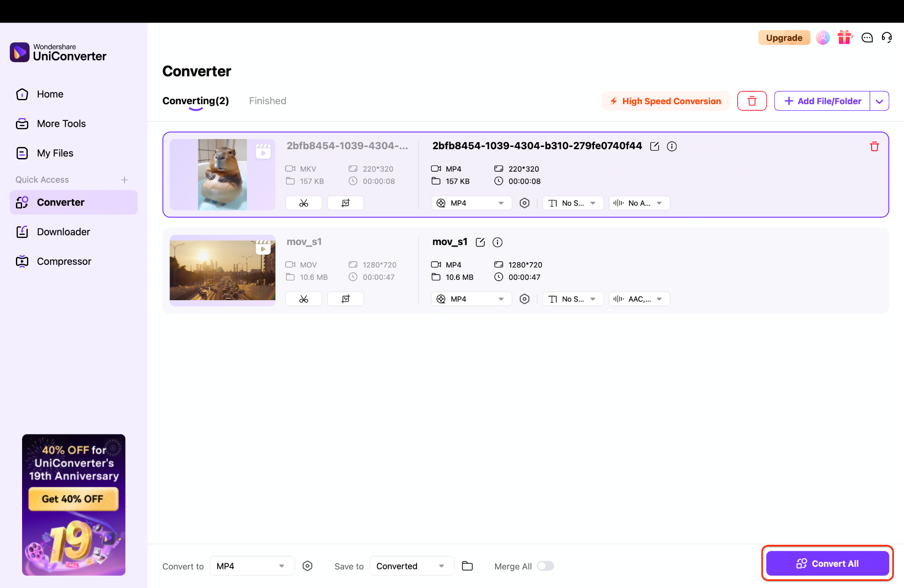This screenshot has width=904, height=588.
Task: Show info for 2bfb8454 output file
Action: [672, 147]
